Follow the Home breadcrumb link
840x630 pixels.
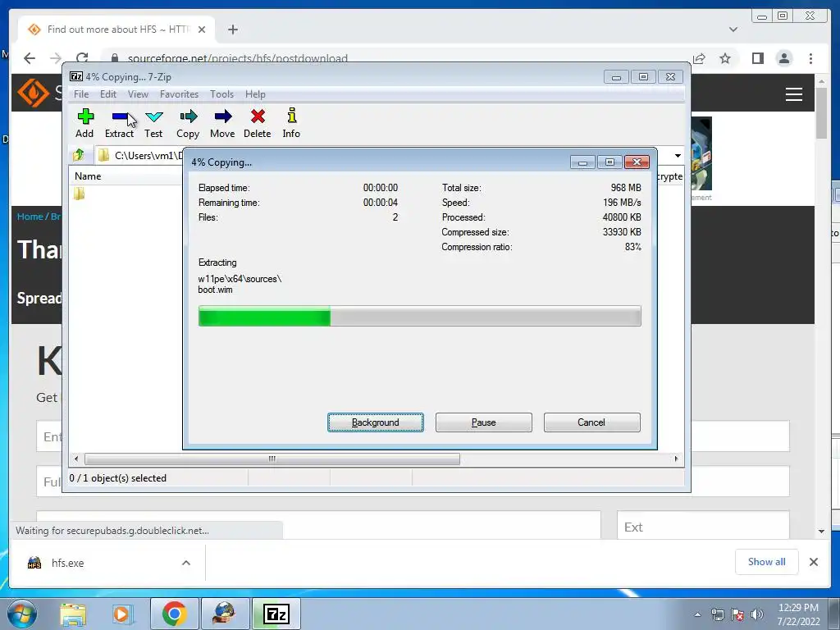(30, 217)
